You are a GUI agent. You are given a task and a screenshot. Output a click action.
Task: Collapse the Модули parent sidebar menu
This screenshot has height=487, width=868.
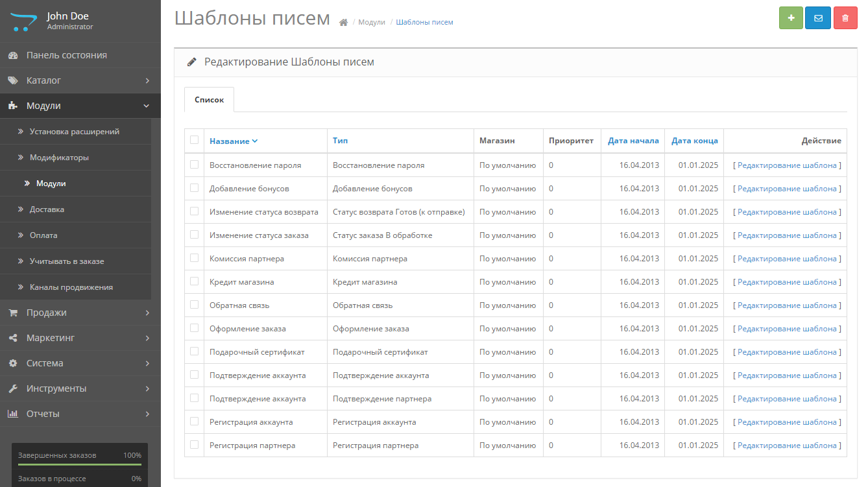pyautogui.click(x=80, y=106)
